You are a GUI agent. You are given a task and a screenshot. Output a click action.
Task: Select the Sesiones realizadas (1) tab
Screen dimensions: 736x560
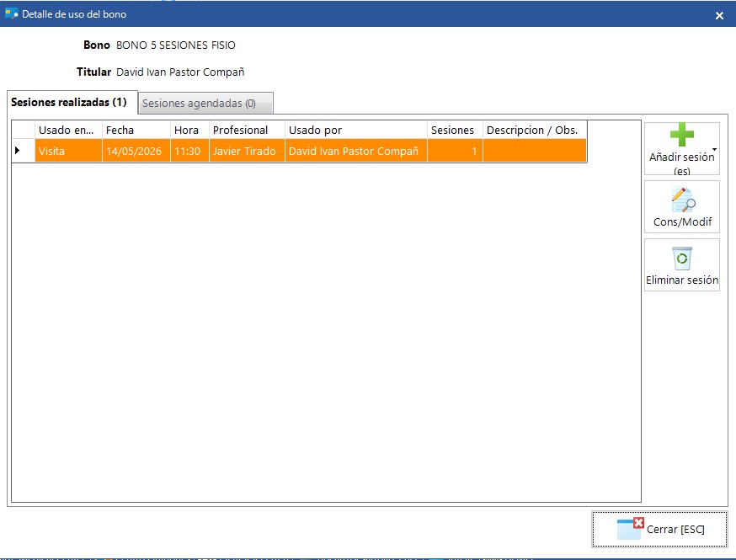coord(72,103)
